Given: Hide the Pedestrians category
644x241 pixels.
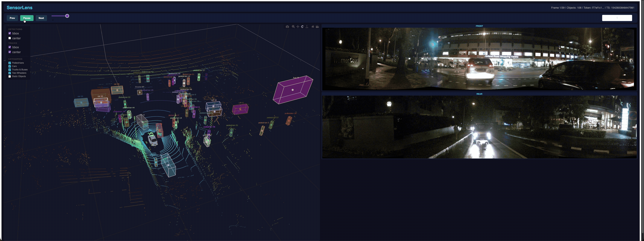Looking at the screenshot, I should tap(10, 63).
